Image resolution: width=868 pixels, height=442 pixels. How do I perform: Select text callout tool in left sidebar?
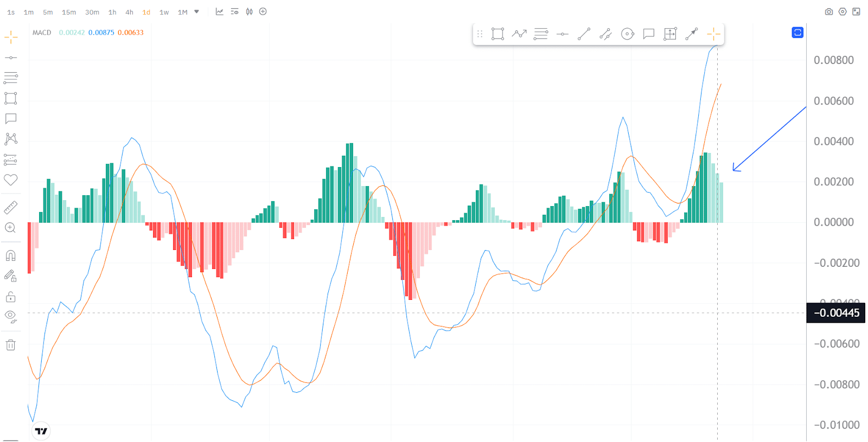pos(11,118)
